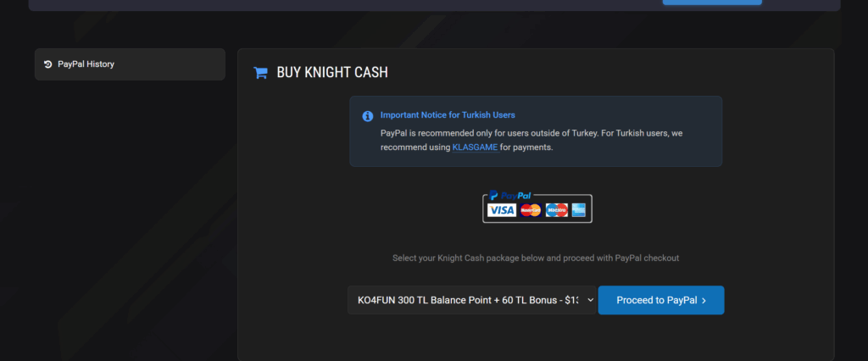Click the BUY KNIGHT CASH heading

[332, 73]
